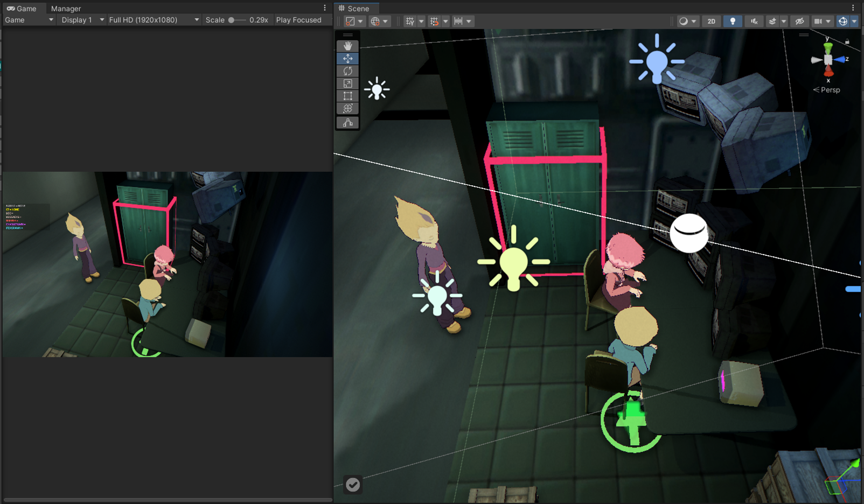Select the Rotate tool
The width and height of the screenshot is (864, 504).
(347, 71)
